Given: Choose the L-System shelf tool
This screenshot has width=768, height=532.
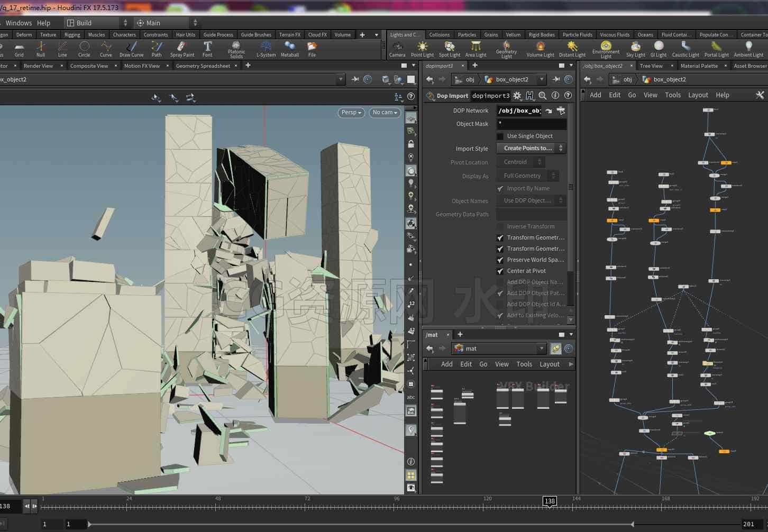Looking at the screenshot, I should (x=266, y=49).
